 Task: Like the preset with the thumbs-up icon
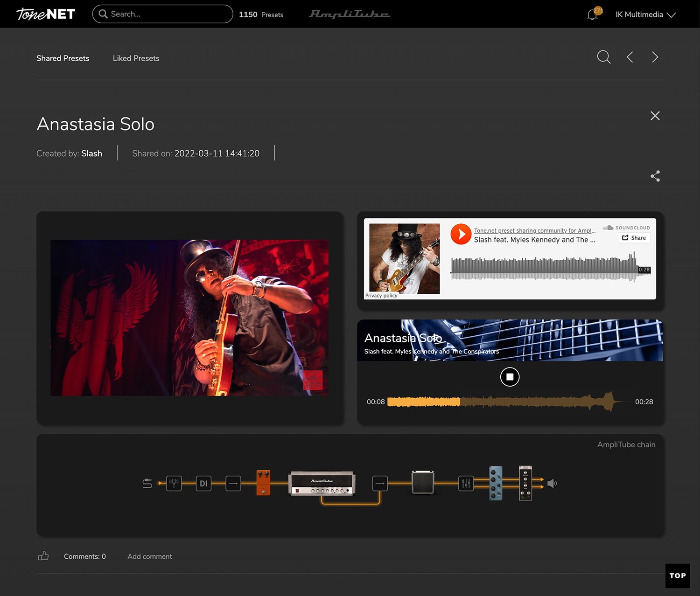pyautogui.click(x=43, y=556)
